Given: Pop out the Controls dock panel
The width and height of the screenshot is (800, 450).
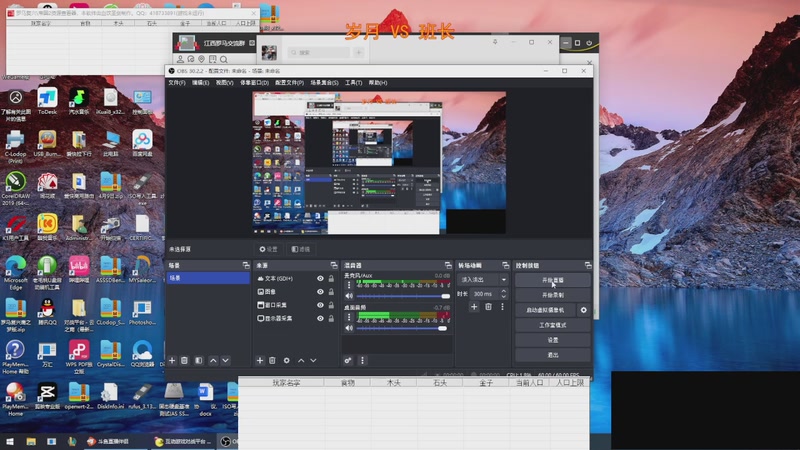Looking at the screenshot, I should (x=588, y=265).
